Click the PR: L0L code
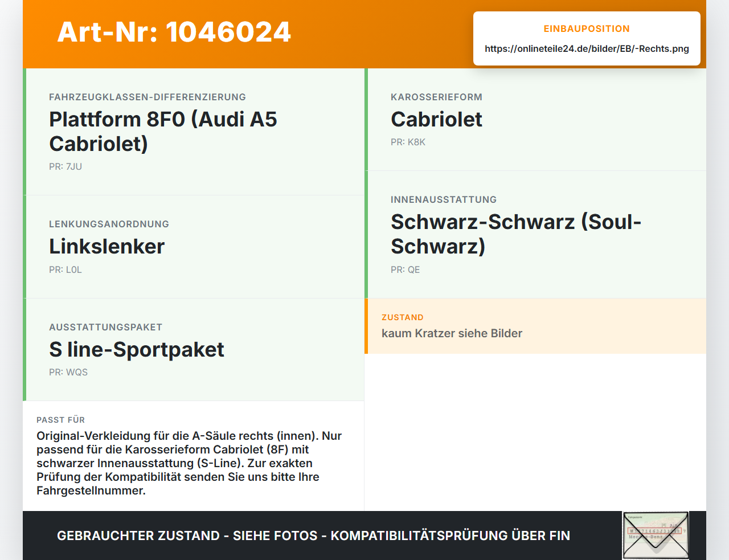The image size is (729, 560). coord(65,270)
